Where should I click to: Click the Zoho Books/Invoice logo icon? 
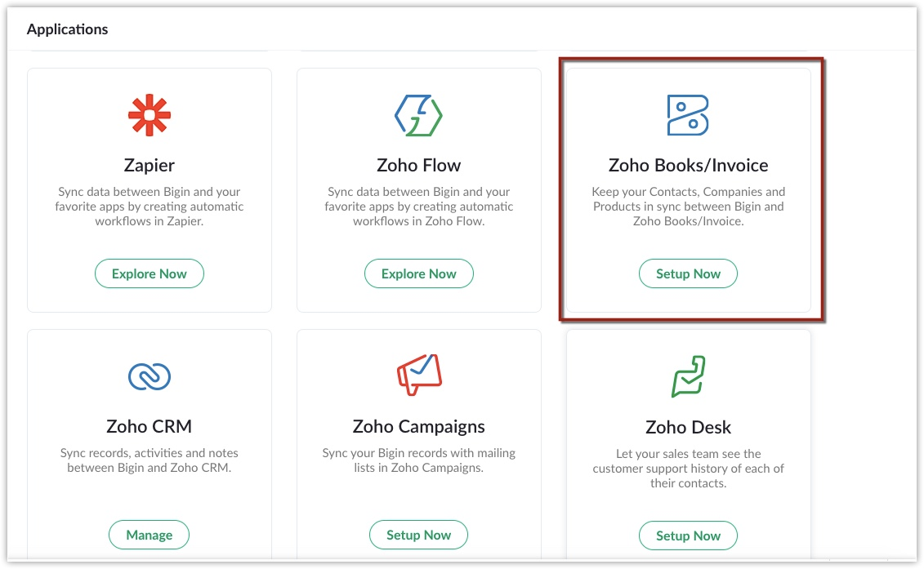[x=688, y=115]
